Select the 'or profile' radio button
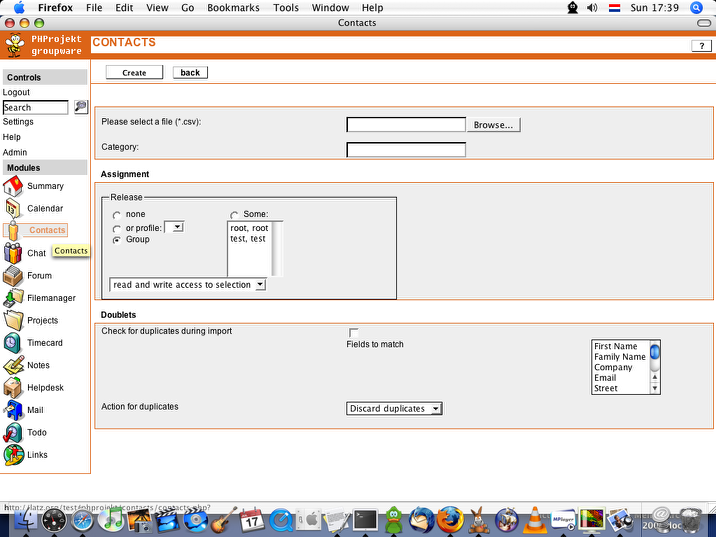Image resolution: width=716 pixels, height=537 pixels. (117, 229)
